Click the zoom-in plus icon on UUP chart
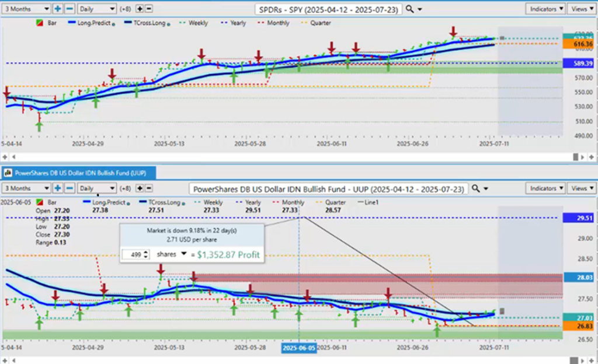Viewport: 598px width, 364px height. 58,188
